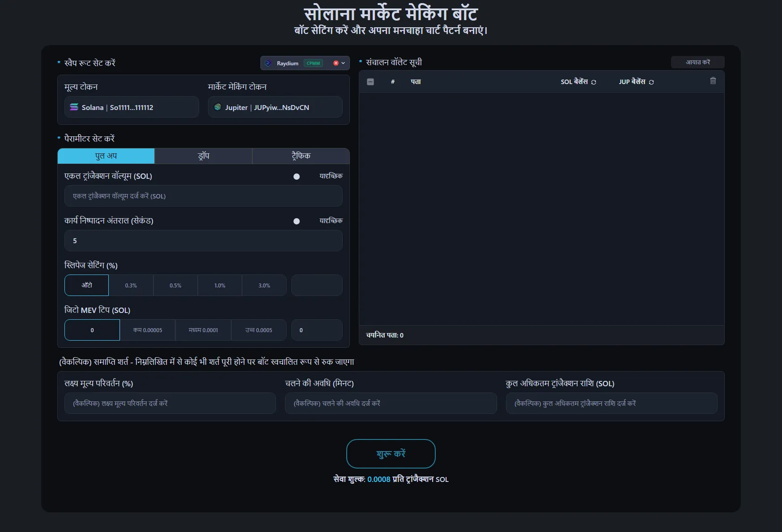Click the single transaction volume input field
Image resolution: width=782 pixels, height=532 pixels.
coord(204,196)
